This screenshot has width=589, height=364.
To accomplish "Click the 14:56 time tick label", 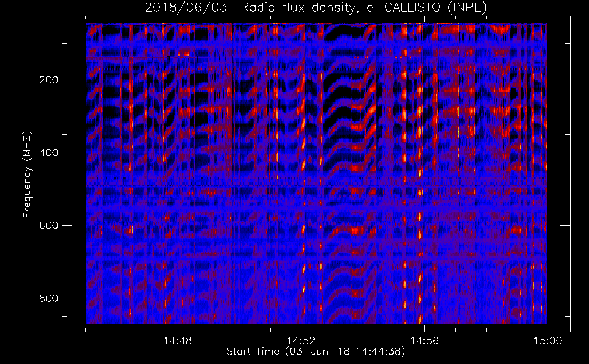I will pyautogui.click(x=424, y=341).
